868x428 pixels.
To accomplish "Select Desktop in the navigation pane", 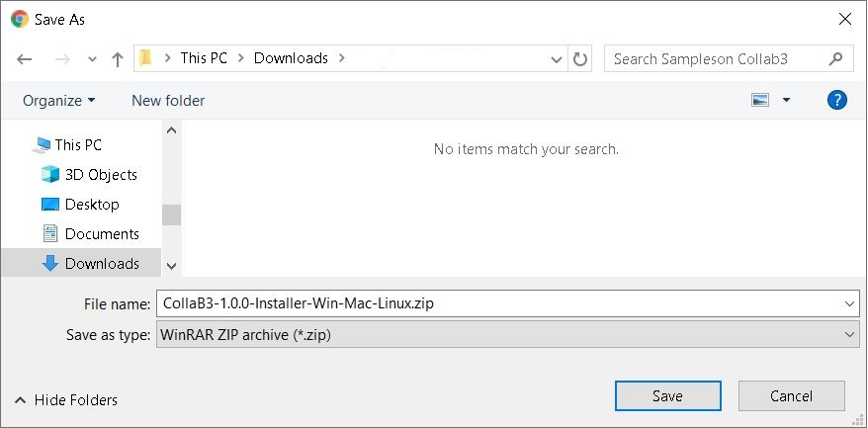I will [x=91, y=205].
